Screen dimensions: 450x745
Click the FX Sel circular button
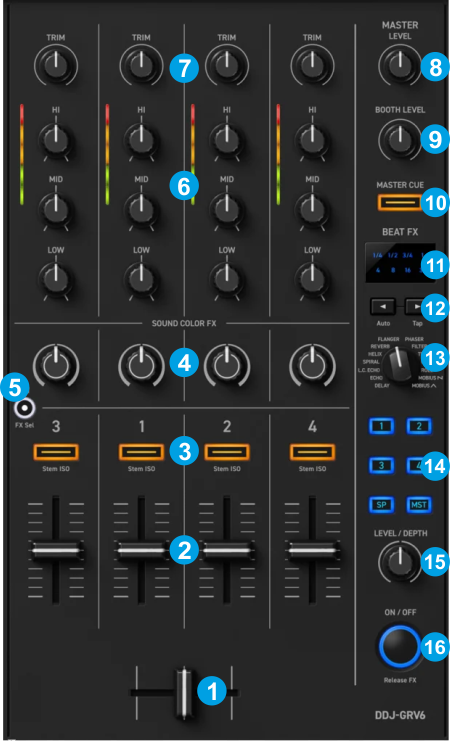[24, 408]
